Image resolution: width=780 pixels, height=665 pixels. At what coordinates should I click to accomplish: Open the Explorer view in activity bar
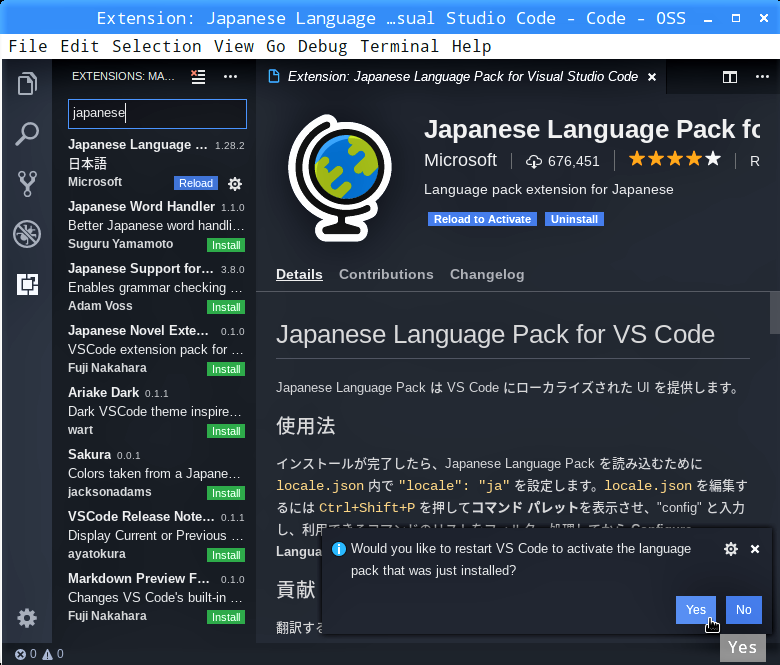[x=27, y=84]
